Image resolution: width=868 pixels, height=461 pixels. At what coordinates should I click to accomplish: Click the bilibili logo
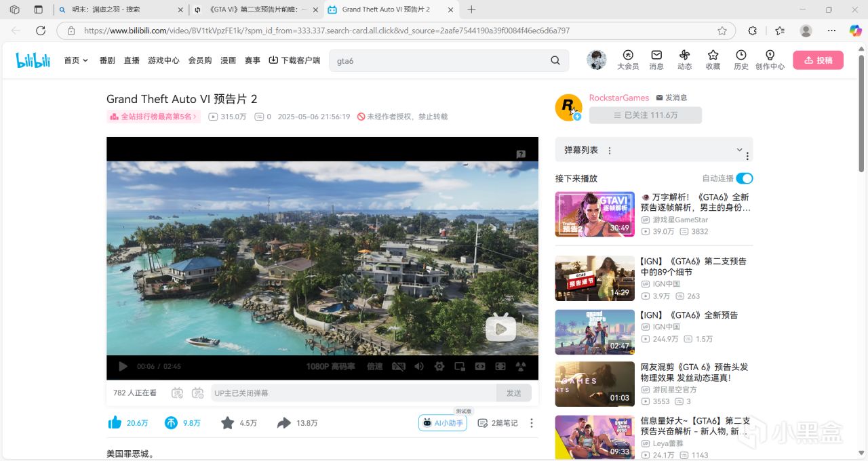point(33,60)
